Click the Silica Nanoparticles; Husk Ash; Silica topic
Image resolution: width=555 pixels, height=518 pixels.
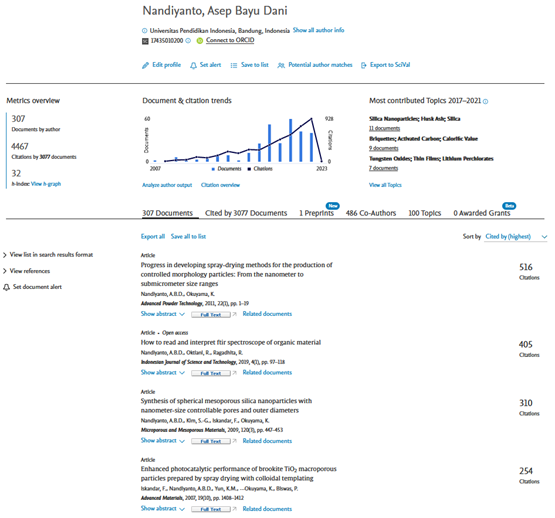414,119
